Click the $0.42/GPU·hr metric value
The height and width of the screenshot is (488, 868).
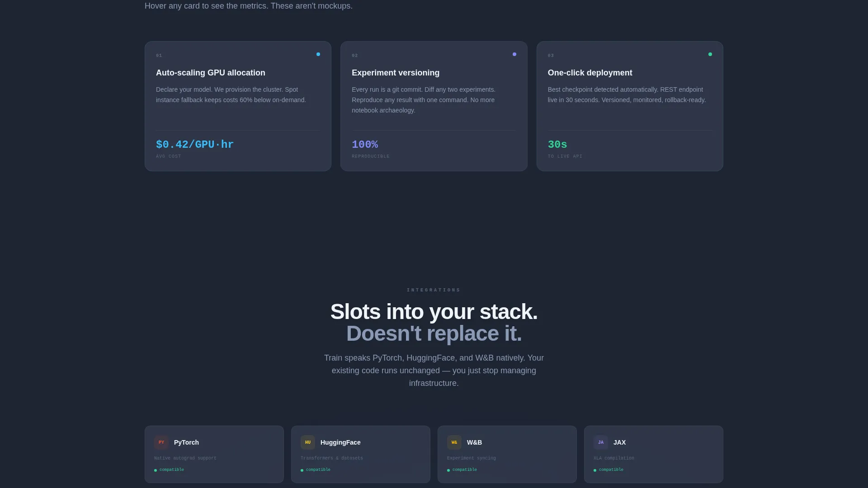[x=195, y=145]
